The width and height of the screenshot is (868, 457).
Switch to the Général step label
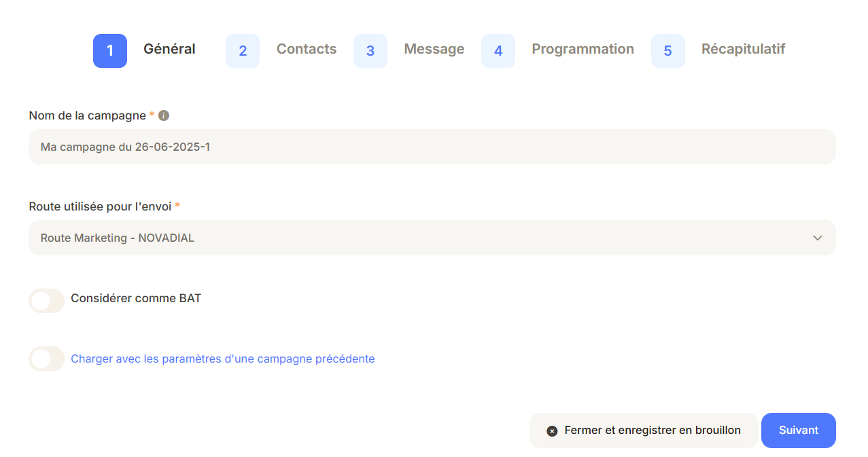point(169,49)
